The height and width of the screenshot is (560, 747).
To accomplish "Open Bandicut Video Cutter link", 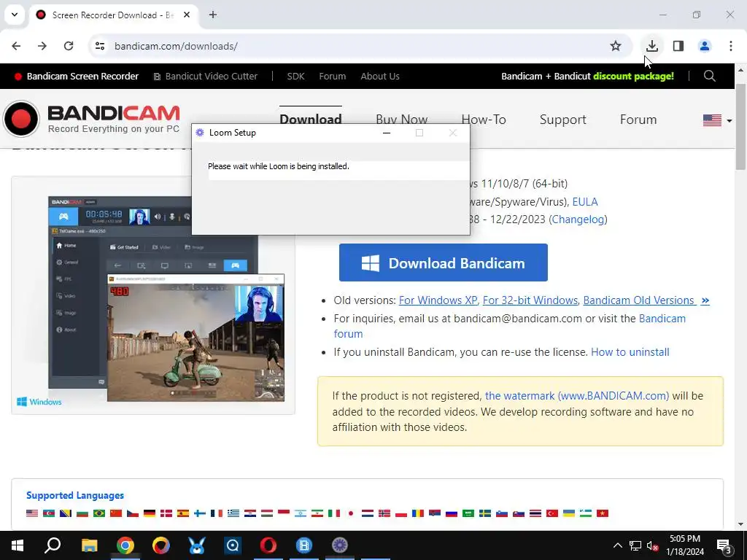I will (x=205, y=76).
